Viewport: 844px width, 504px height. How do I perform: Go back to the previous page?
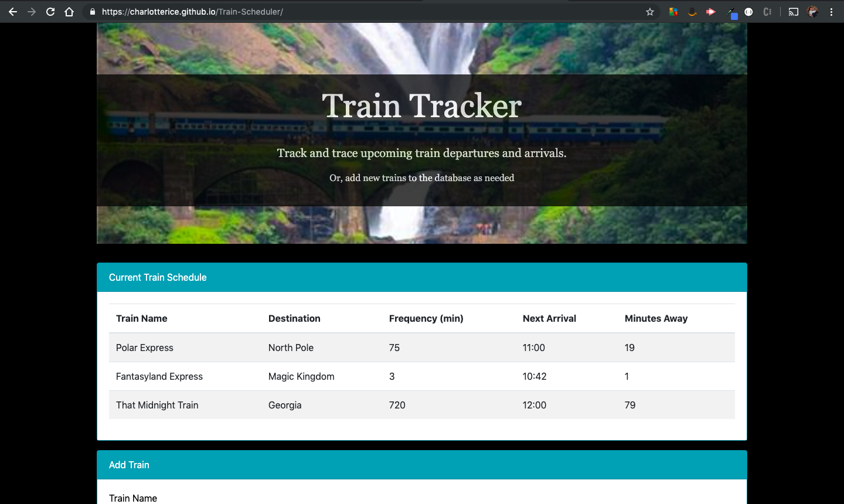tap(13, 12)
